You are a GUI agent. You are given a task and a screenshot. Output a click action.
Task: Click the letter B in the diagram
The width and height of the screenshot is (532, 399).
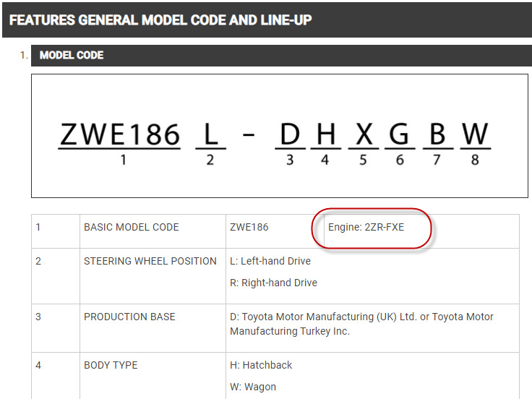click(437, 134)
